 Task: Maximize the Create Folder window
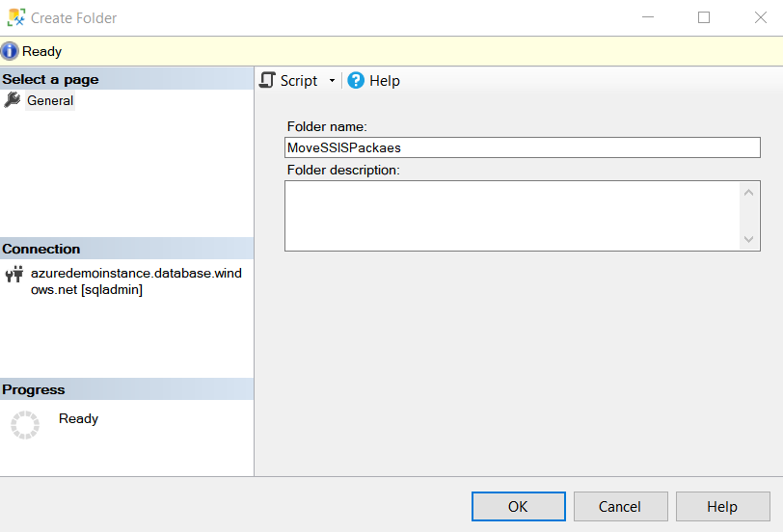(704, 17)
